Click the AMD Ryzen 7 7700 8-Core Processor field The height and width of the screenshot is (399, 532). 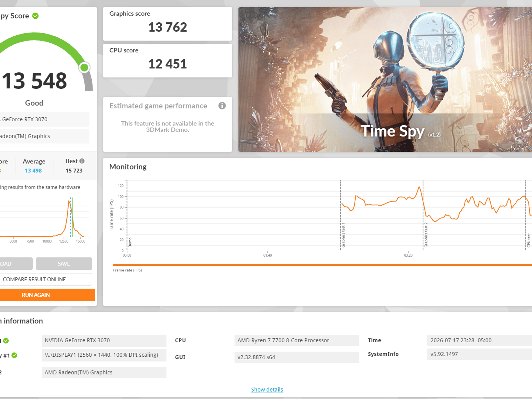click(297, 341)
